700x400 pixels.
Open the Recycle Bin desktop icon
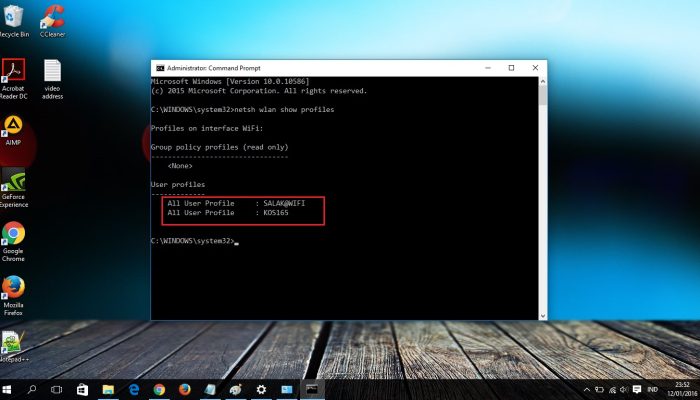point(13,19)
